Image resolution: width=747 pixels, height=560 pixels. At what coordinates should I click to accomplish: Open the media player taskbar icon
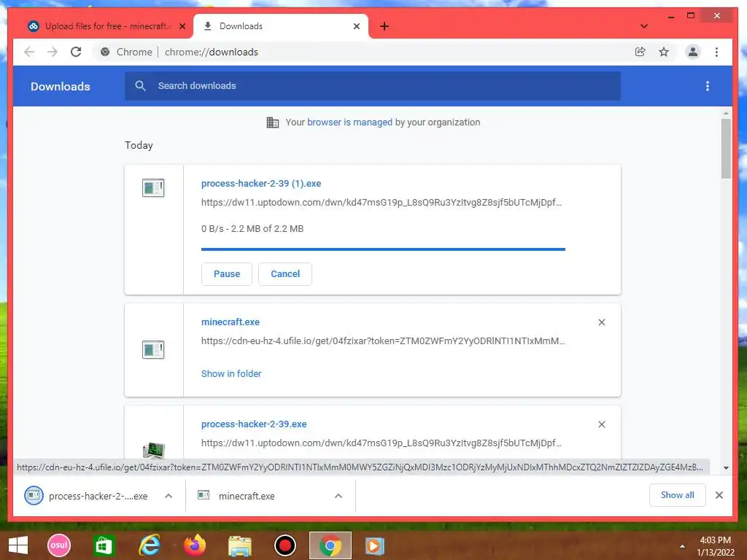(374, 545)
